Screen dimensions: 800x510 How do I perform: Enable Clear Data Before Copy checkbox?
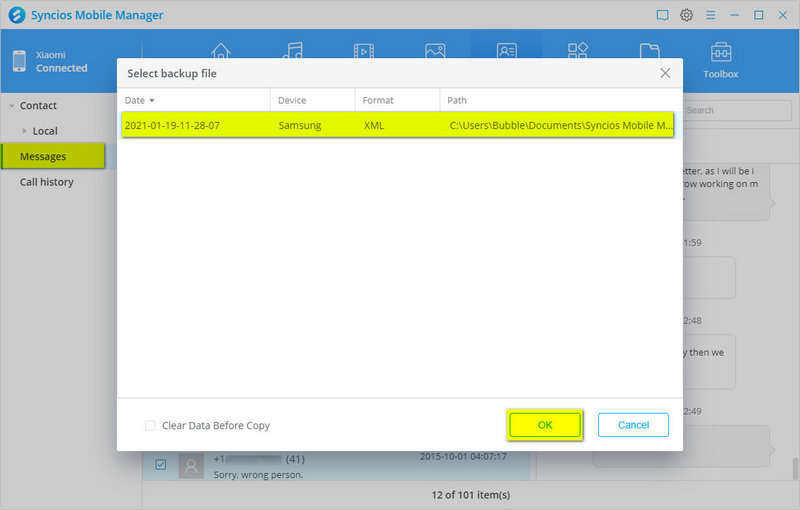(x=150, y=425)
